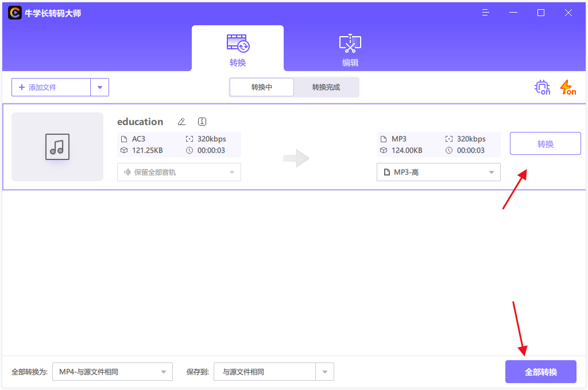Click the 添加文件 button
This screenshot has height=390, width=588.
click(x=51, y=87)
